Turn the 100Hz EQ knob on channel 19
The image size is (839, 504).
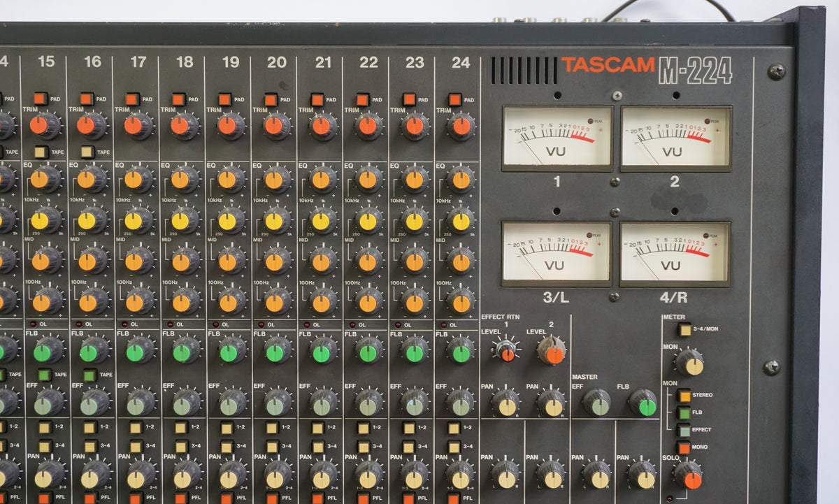pyautogui.click(x=227, y=302)
